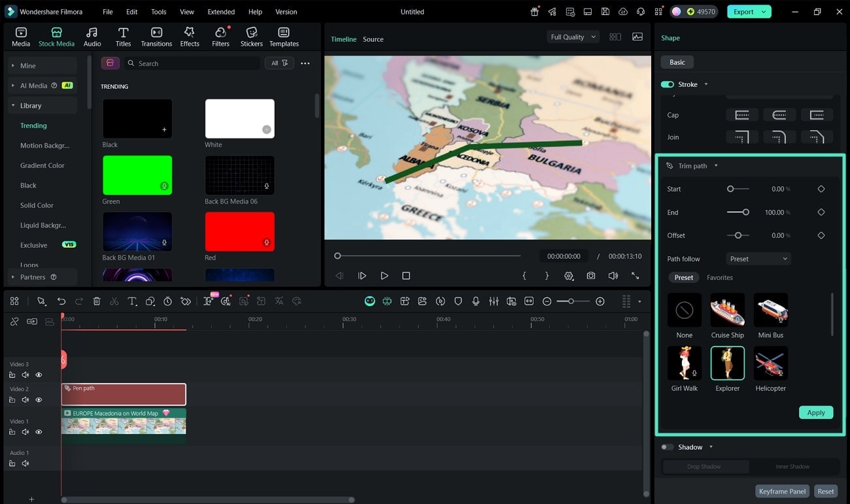Viewport: 850px width, 504px height.
Task: Click the Apply button in the Trim path panel
Action: (x=815, y=412)
